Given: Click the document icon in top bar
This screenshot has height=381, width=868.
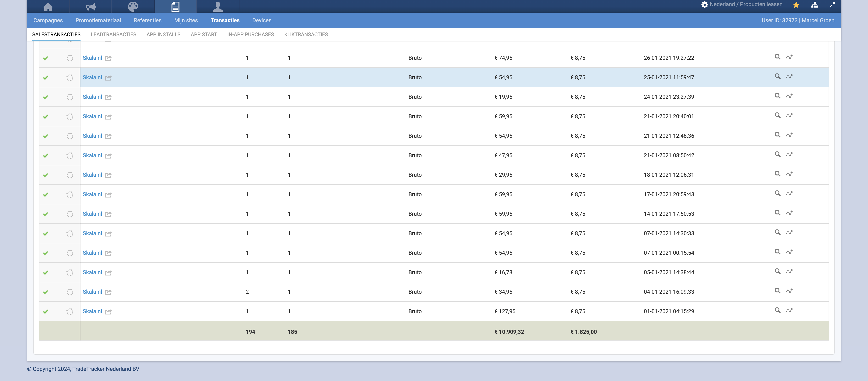Looking at the screenshot, I should [175, 6].
